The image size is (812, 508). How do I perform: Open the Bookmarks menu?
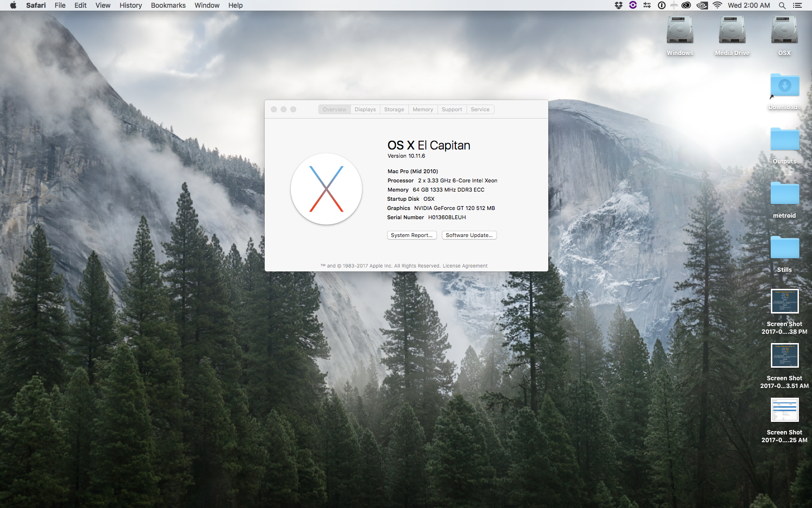tap(168, 5)
